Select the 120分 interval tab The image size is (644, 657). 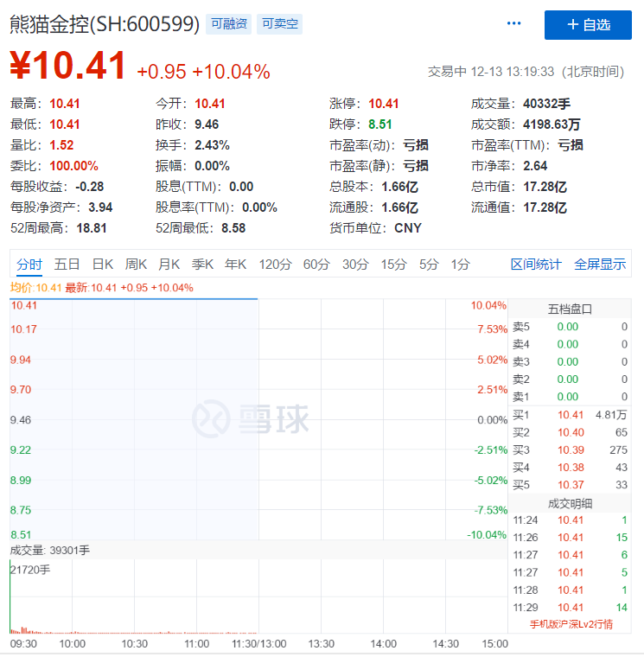click(x=276, y=265)
